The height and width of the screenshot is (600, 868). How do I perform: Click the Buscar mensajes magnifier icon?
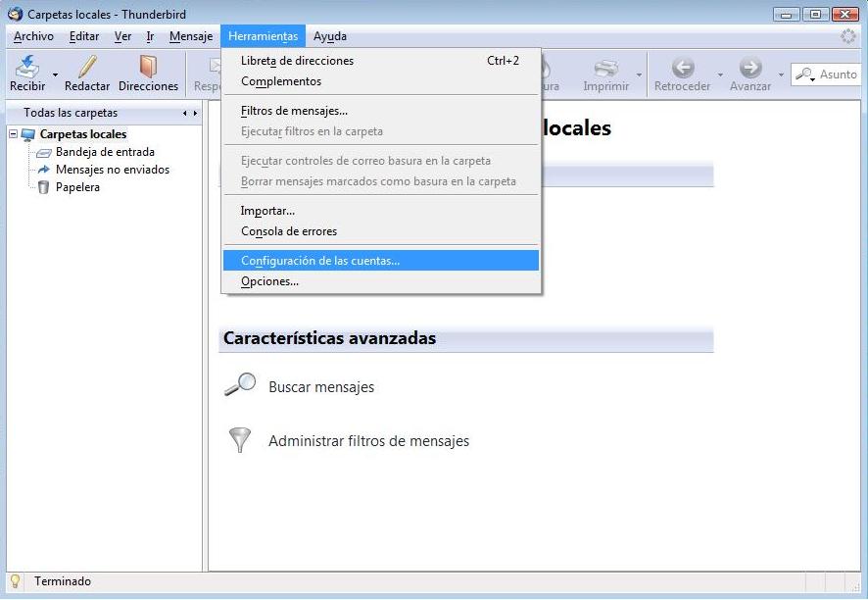click(x=240, y=384)
